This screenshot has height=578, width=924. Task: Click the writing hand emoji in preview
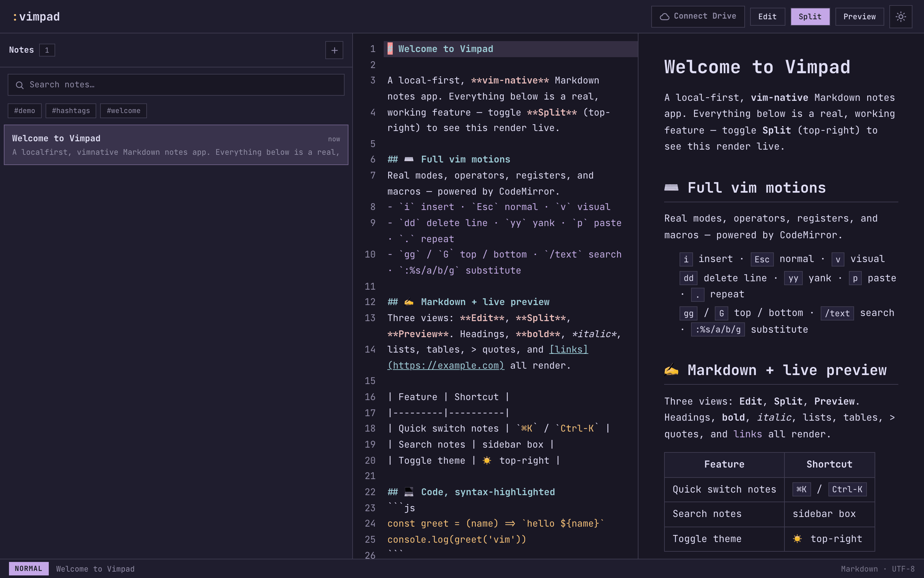point(671,370)
